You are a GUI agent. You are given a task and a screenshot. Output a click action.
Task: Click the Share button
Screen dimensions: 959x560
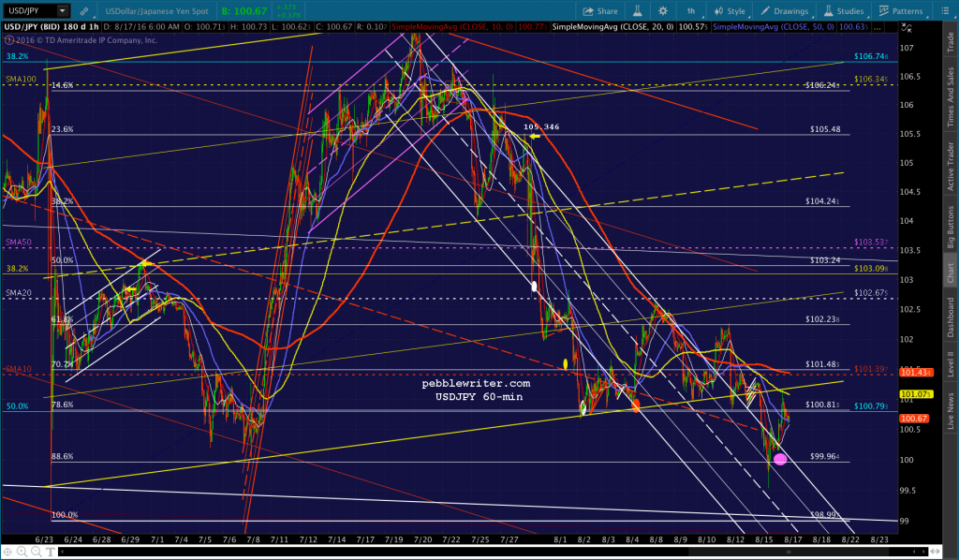pyautogui.click(x=600, y=11)
